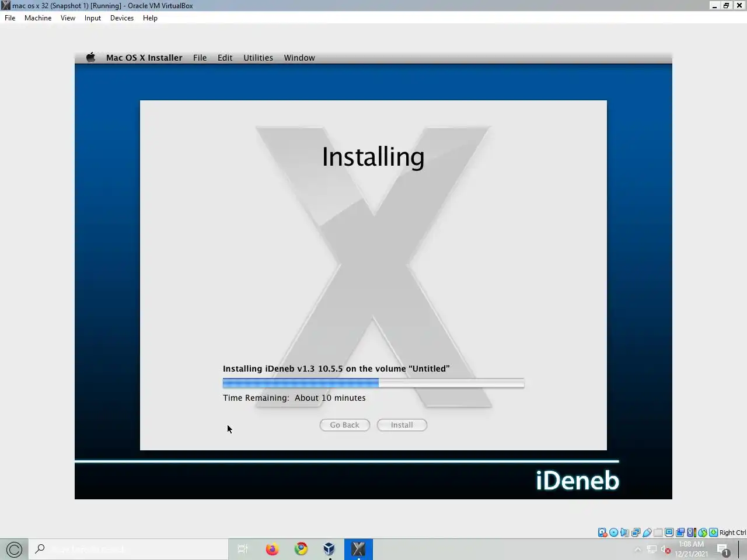Minimize the VirtualBox window
Image resolution: width=747 pixels, height=560 pixels.
pos(714,5)
